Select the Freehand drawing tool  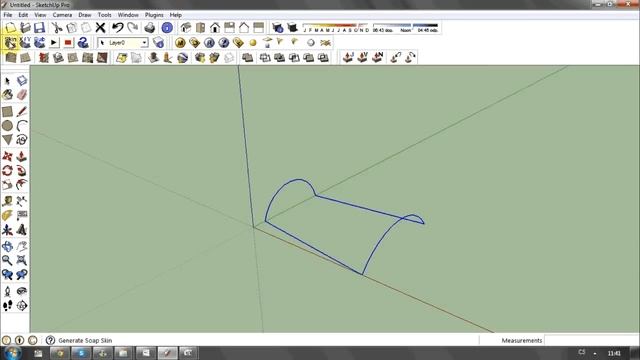(x=22, y=140)
